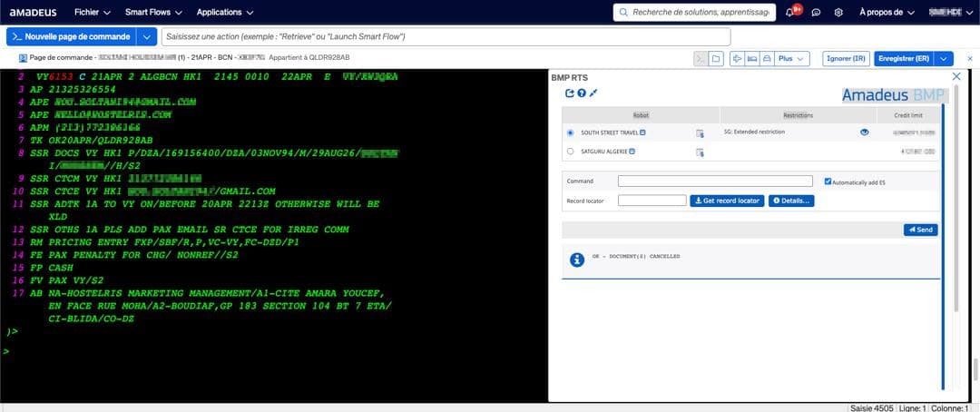The image size is (980, 412).
Task: Open SOUTH STREET TRAVEL document price icon
Action: (700, 132)
